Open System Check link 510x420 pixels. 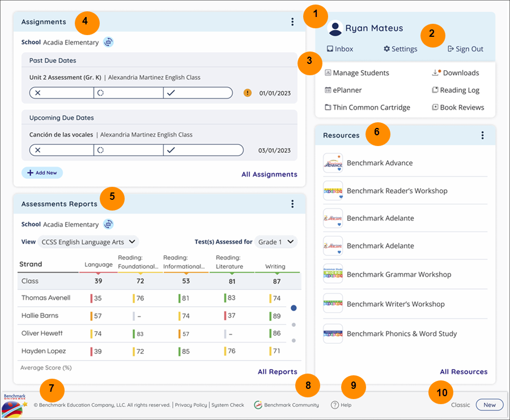coord(228,405)
